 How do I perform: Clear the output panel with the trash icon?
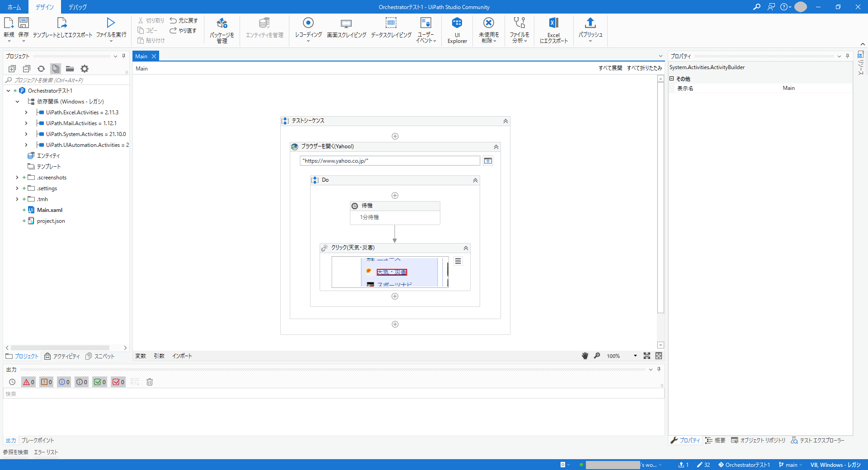pos(150,382)
